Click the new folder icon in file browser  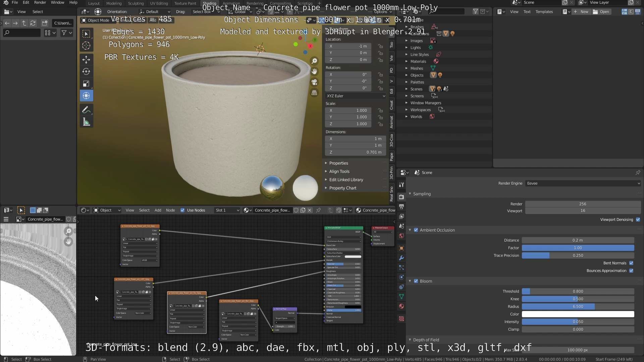coord(45,23)
